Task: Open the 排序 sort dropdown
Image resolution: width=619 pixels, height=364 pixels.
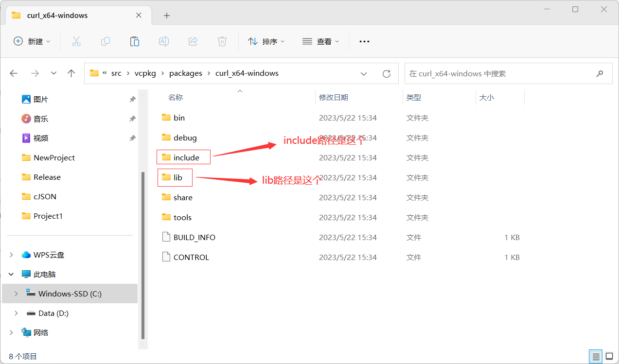Action: tap(266, 41)
